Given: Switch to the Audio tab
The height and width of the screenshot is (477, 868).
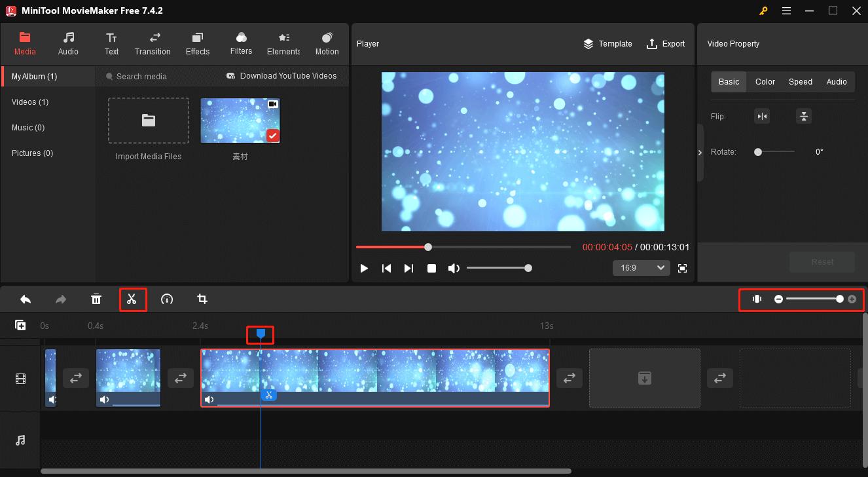Looking at the screenshot, I should [x=68, y=44].
